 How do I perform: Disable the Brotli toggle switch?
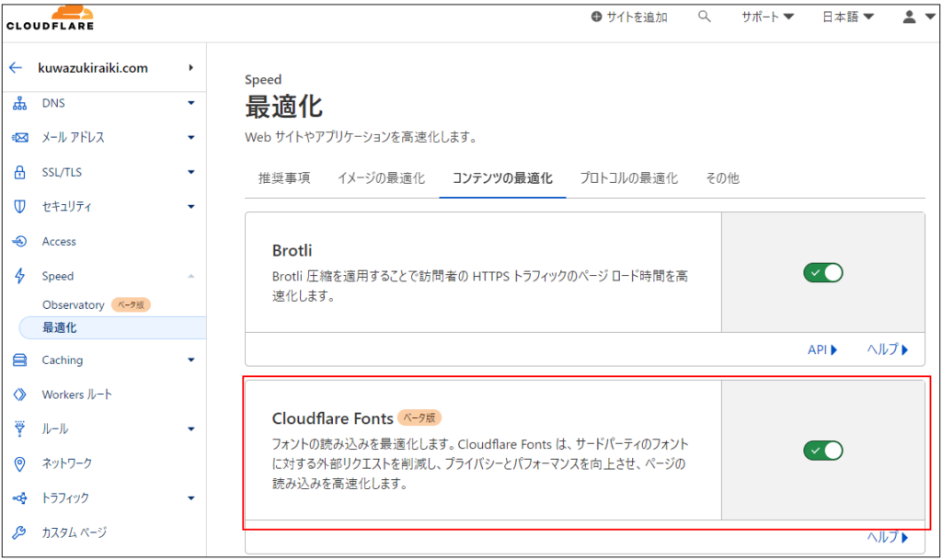point(822,272)
